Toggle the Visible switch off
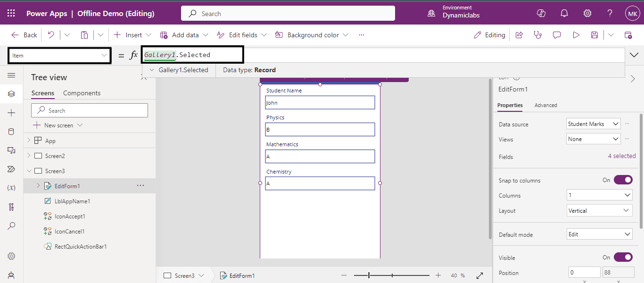Screen dimensions: 644x283 pyautogui.click(x=623, y=258)
